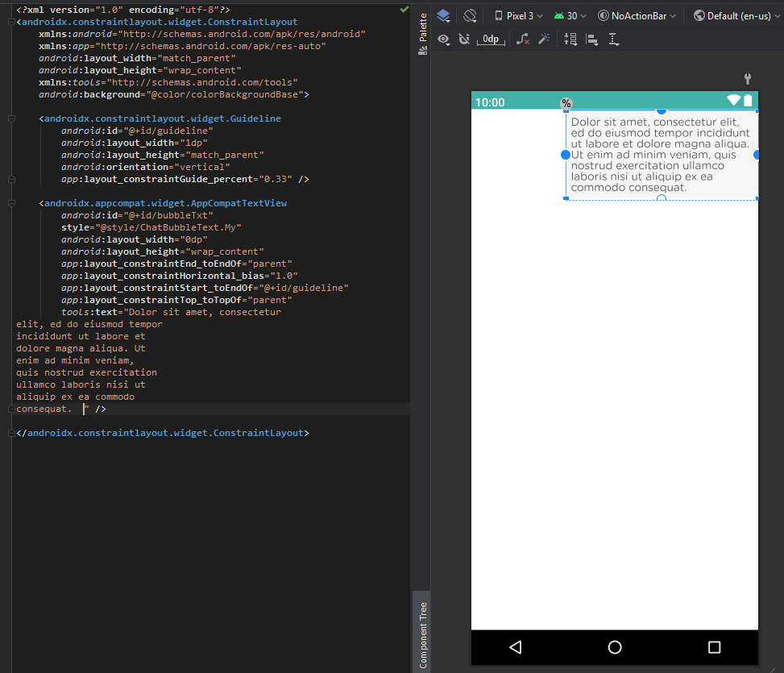784x673 pixels.
Task: Click the layout_constraintHorizontal_bias "1.0" value
Action: 284,276
